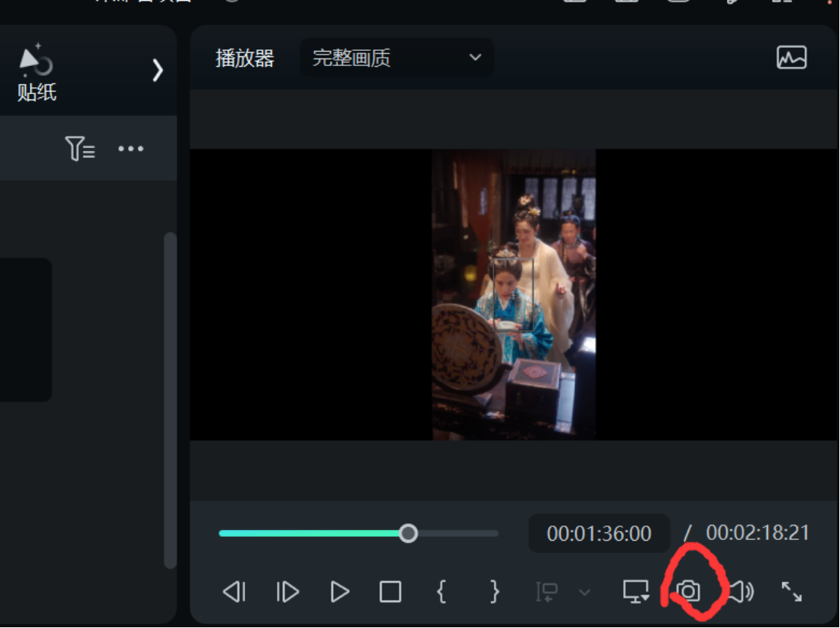Image resolution: width=840 pixels, height=628 pixels.
Task: Enter fullscreen preview mode
Action: [791, 592]
